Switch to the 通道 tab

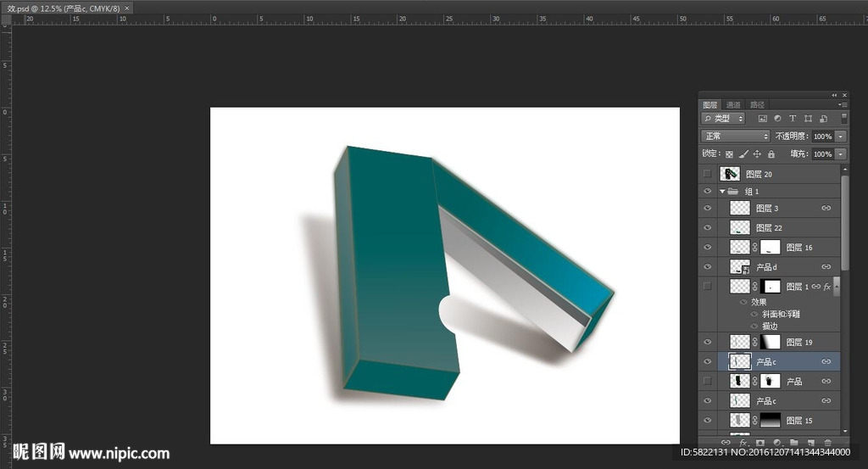[733, 105]
